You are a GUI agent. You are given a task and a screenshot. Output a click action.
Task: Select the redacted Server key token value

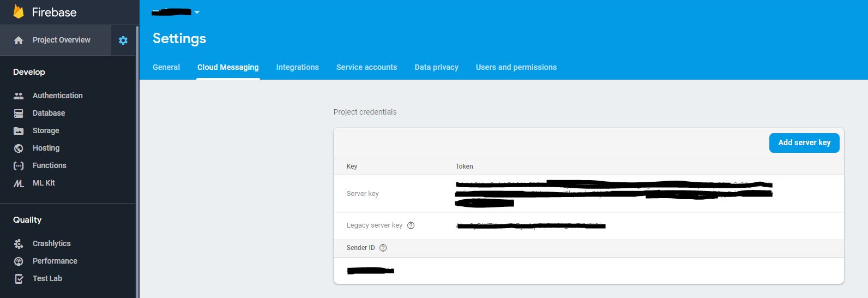(614, 194)
